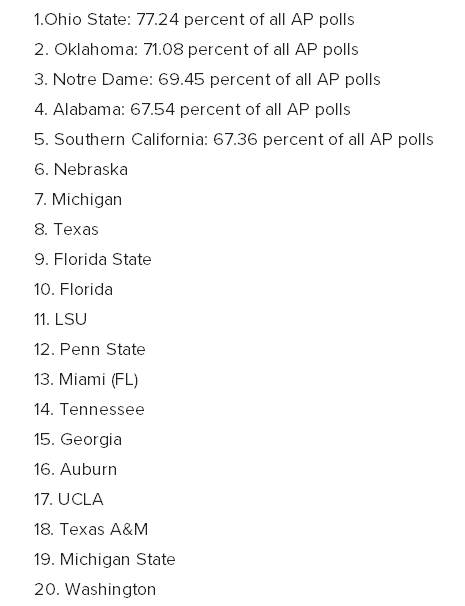The width and height of the screenshot is (465, 606).
Task: Click the Miami (FL) list entry
Action: pos(86,380)
